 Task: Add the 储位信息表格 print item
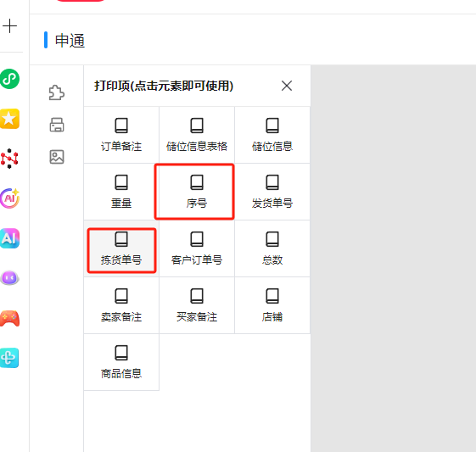point(197,135)
